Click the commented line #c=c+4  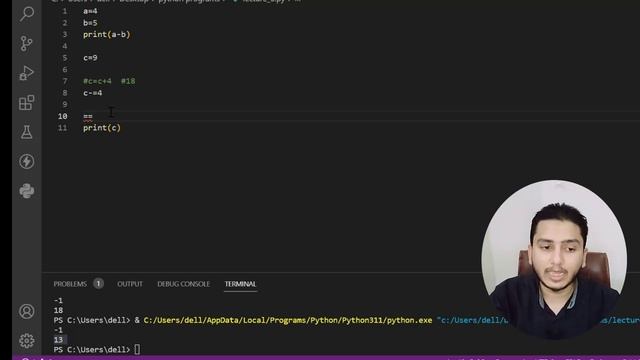tap(109, 81)
